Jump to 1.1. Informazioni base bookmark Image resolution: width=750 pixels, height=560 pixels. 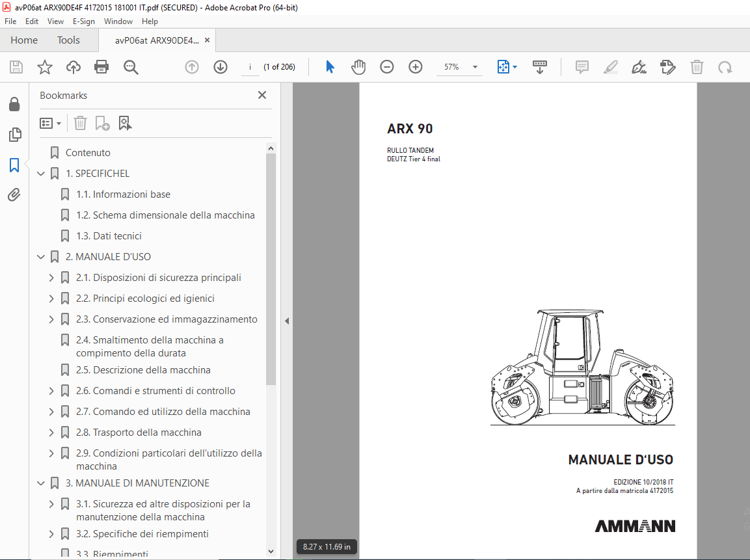click(x=123, y=194)
